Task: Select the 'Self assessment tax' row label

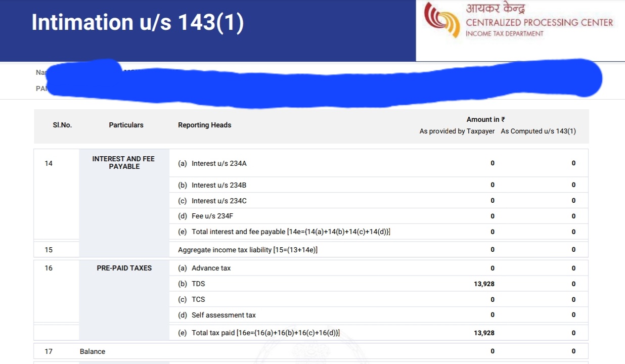Action: tap(224, 315)
